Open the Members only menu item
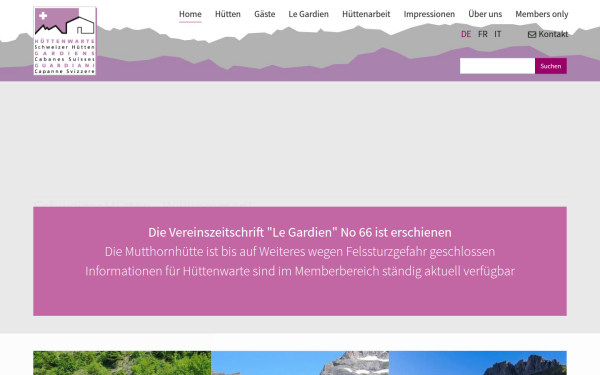Image resolution: width=600 pixels, height=375 pixels. click(x=541, y=14)
